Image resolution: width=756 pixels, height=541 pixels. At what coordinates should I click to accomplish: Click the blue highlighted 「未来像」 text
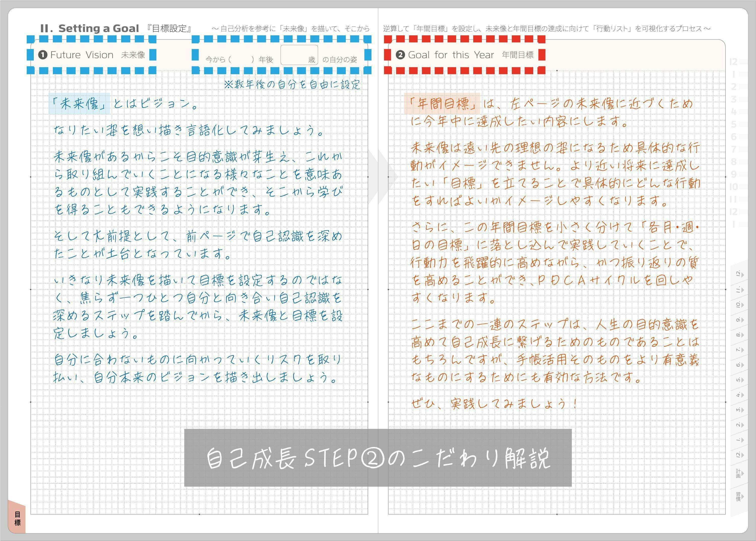(79, 104)
